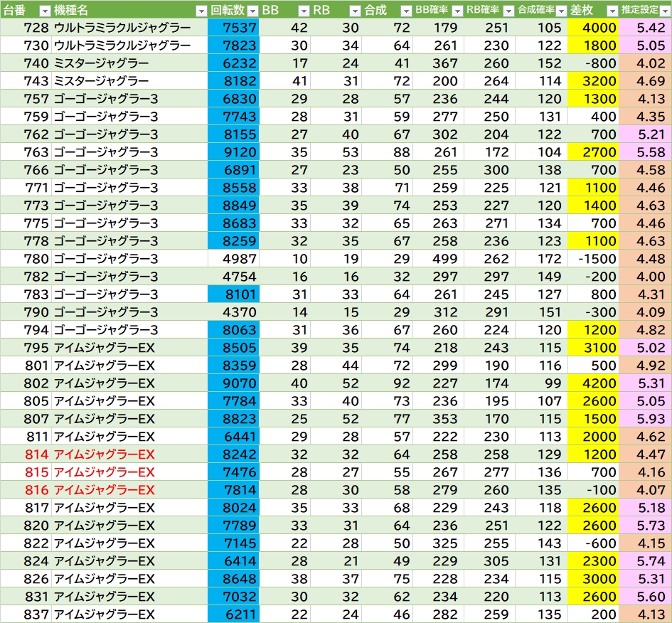Select the 差枚 cell showing -100

click(593, 490)
